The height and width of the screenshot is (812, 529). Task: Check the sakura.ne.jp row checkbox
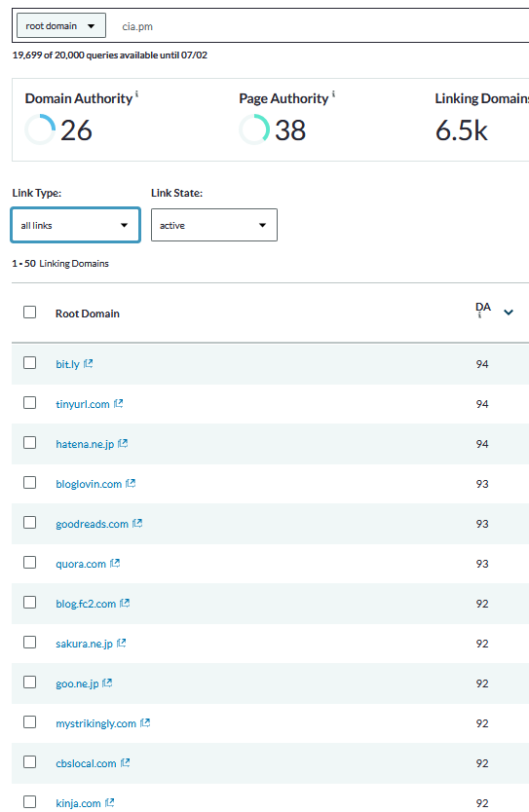click(29, 642)
